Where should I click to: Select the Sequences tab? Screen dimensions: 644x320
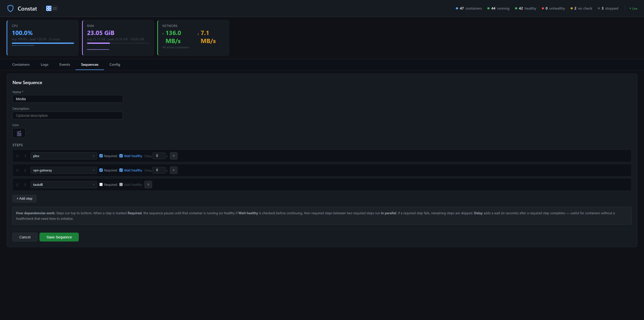tap(90, 65)
